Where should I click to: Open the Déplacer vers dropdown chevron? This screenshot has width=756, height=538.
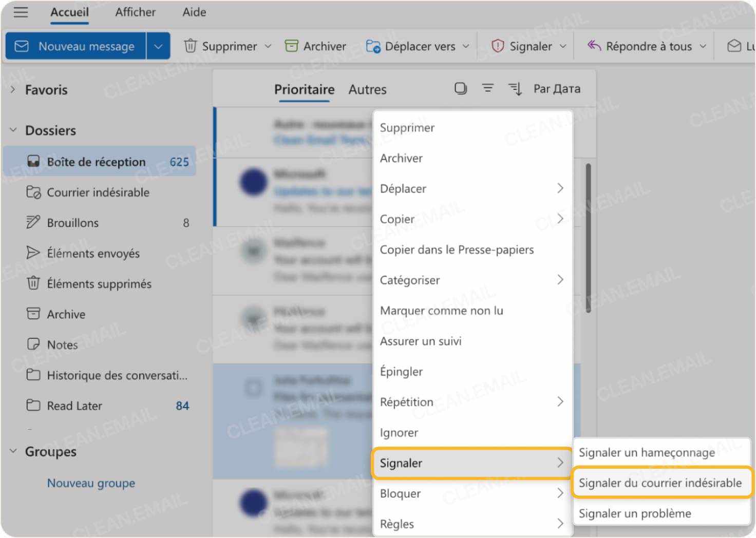466,46
